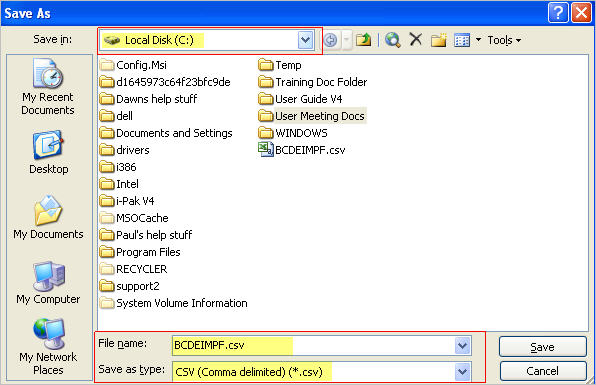Go up one folder level
The width and height of the screenshot is (596, 385).
(x=363, y=40)
